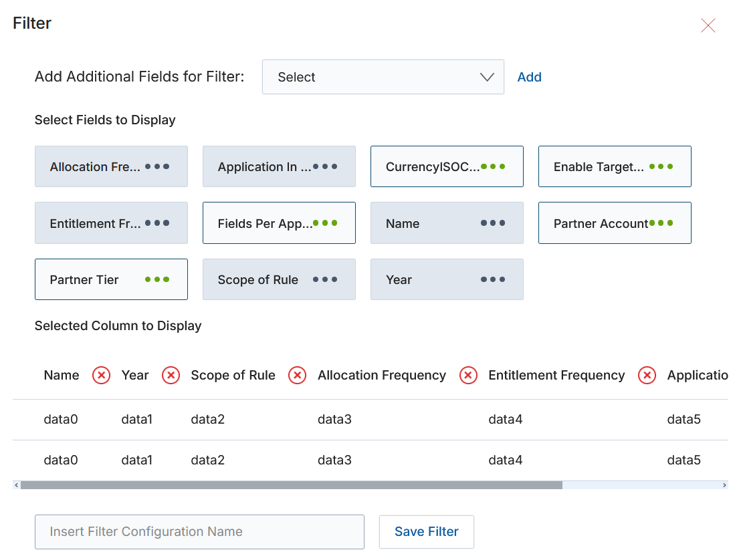Image resolution: width=735 pixels, height=560 pixels.
Task: Click data0 in the first row
Action: [61, 420]
